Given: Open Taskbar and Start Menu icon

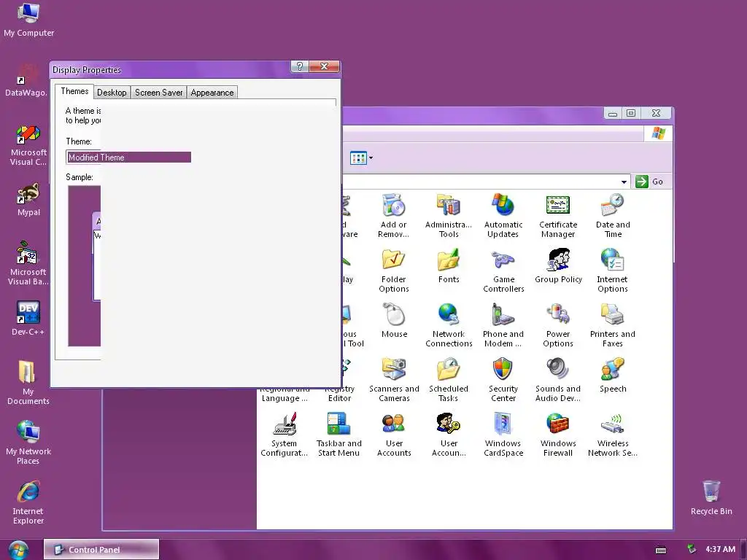Looking at the screenshot, I should pos(338,435).
